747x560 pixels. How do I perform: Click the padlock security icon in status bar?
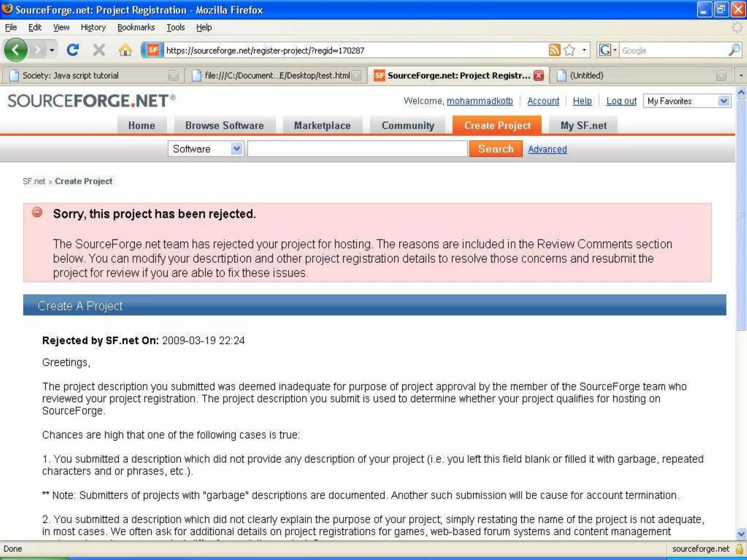click(x=739, y=549)
